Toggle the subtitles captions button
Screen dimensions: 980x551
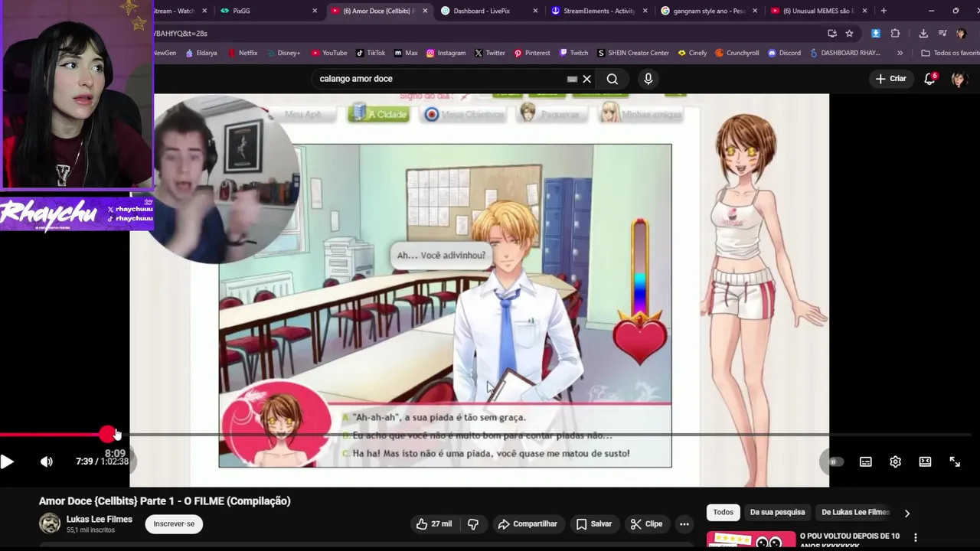pyautogui.click(x=866, y=461)
